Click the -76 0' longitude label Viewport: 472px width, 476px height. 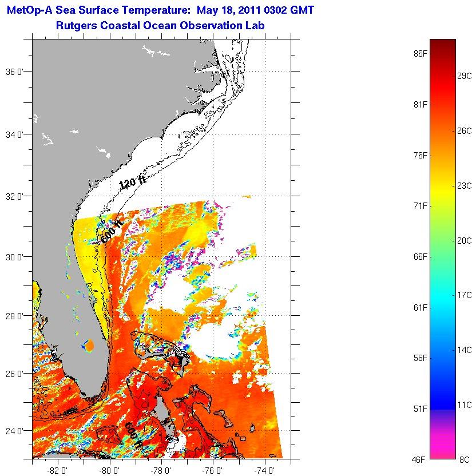(213, 470)
